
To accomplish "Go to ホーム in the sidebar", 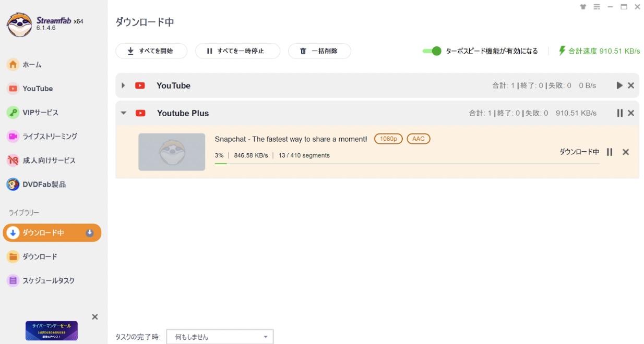I will tap(32, 65).
